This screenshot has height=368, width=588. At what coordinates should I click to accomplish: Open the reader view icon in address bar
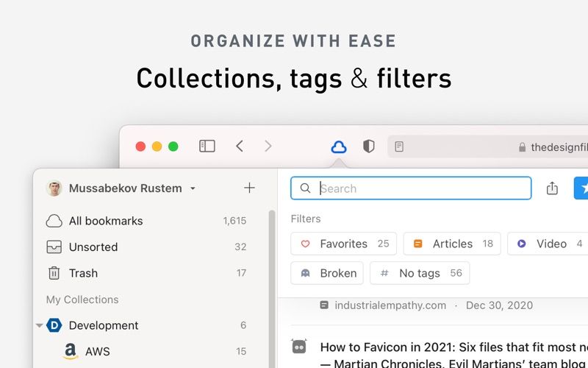click(399, 146)
